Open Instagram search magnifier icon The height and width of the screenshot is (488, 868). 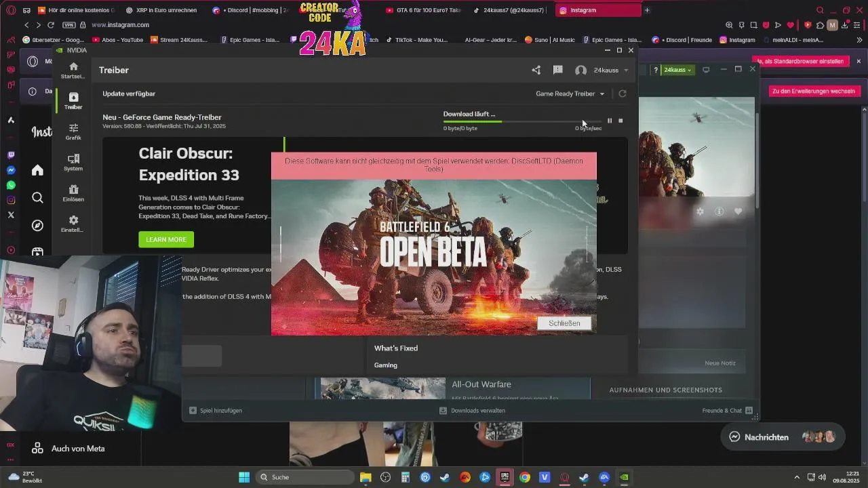37,197
